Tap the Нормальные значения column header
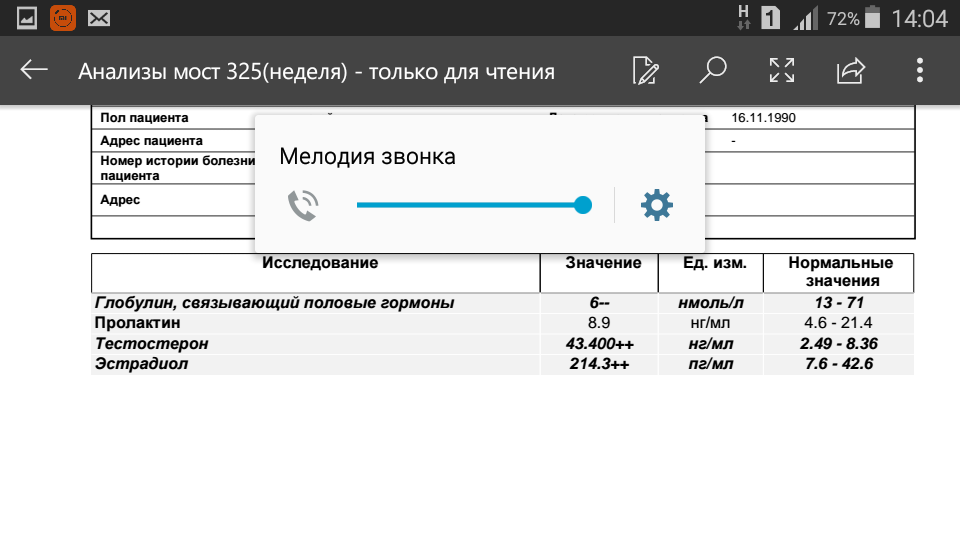 tap(840, 272)
